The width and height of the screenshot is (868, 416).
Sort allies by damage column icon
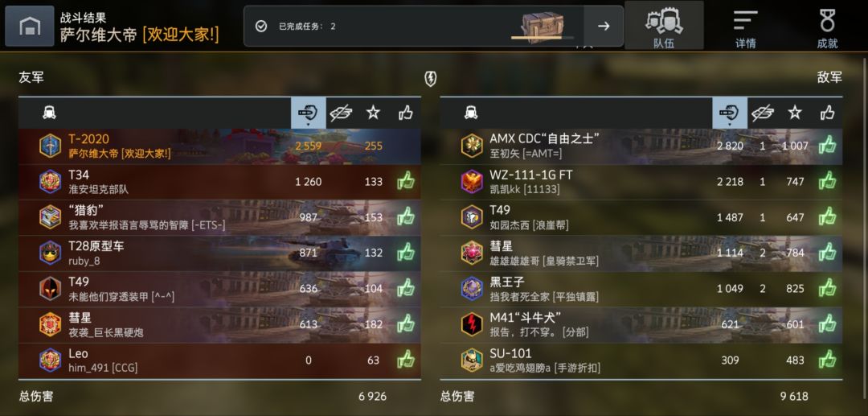click(x=309, y=113)
